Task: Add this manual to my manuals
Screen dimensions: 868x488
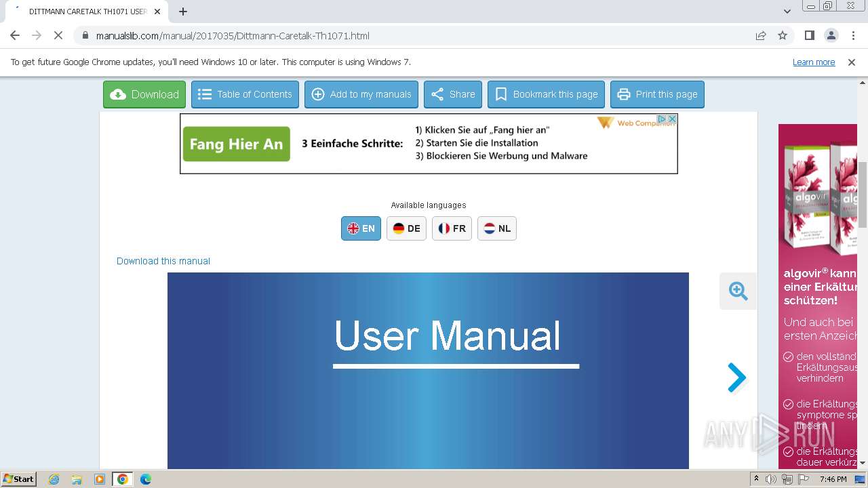Action: [x=361, y=94]
